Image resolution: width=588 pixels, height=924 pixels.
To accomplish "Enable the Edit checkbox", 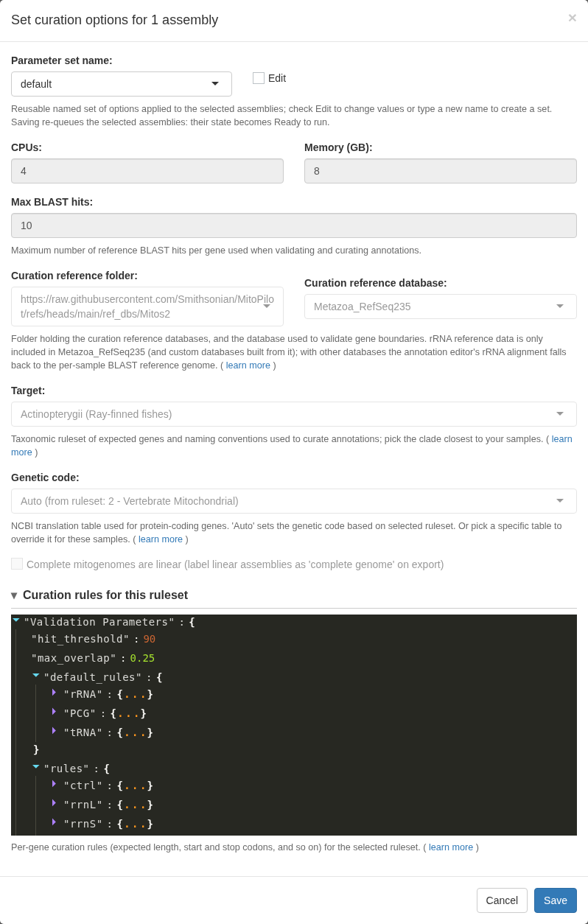I will (x=259, y=78).
